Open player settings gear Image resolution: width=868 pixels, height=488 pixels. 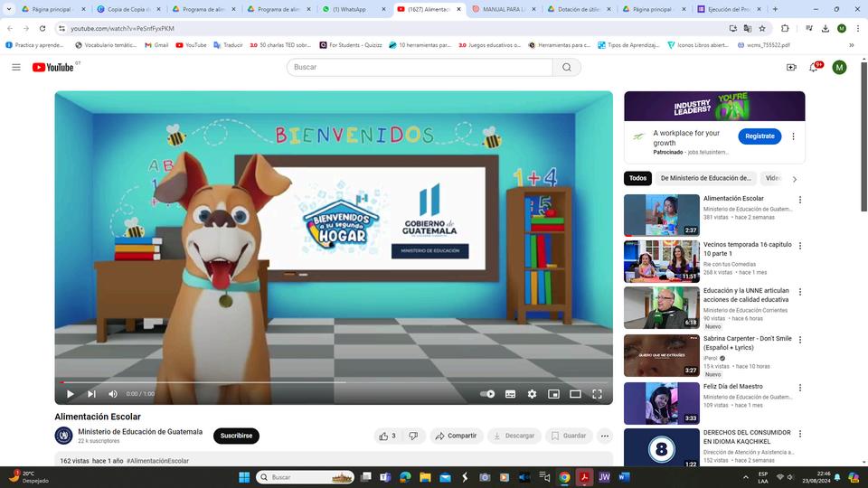(532, 394)
